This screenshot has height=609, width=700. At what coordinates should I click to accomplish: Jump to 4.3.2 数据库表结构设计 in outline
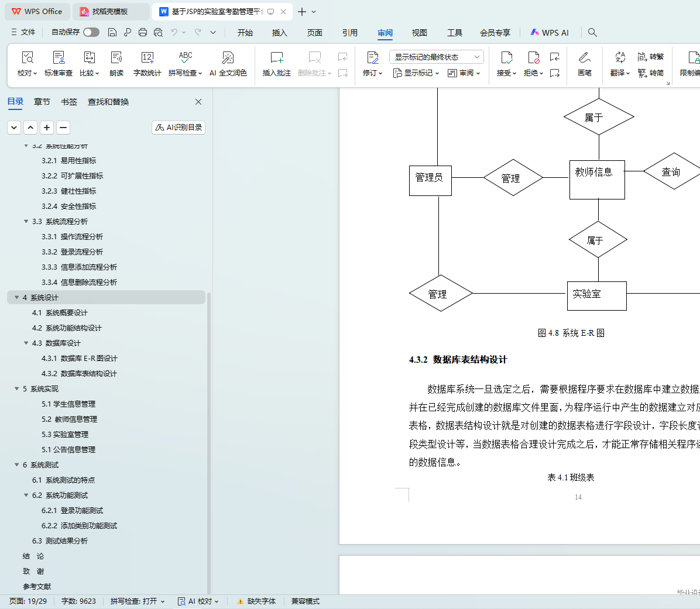[x=79, y=373]
